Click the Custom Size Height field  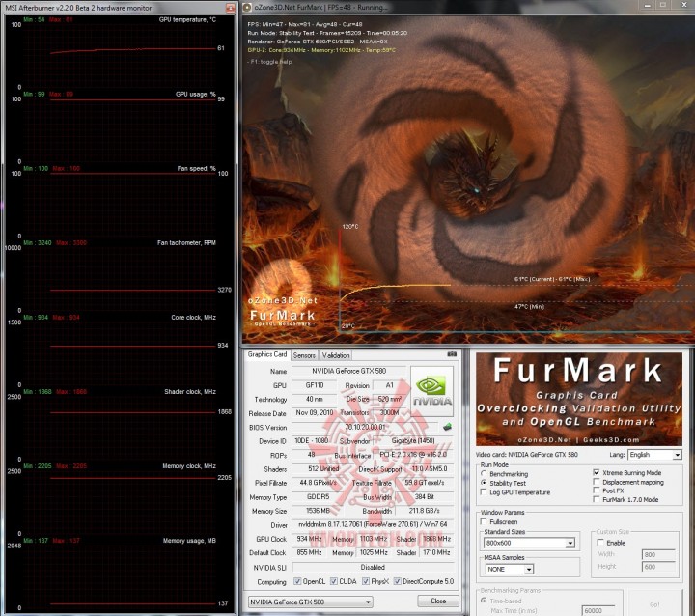658,567
